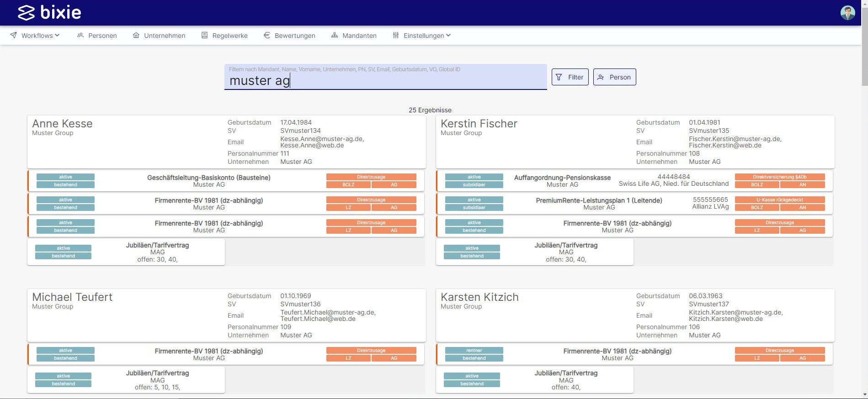Screen dimensions: 868x399
Task: Click the Einstellungen sliders icon
Action: pos(396,35)
